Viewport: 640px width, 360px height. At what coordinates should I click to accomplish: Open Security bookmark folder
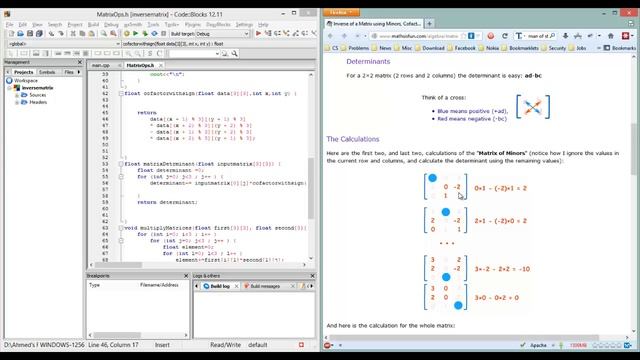553,48
